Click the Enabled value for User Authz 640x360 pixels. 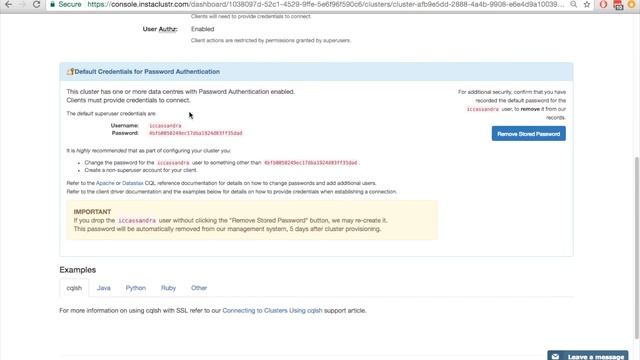202,29
